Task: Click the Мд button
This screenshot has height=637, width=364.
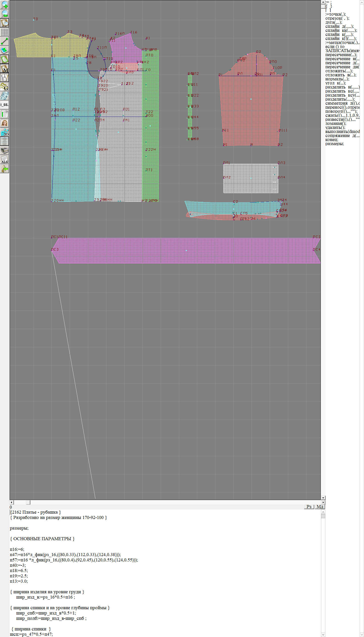Action: 320,507
